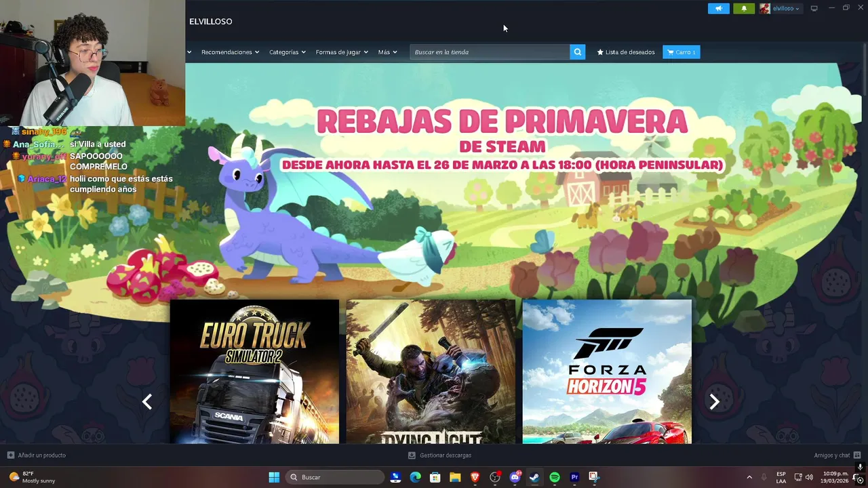The image size is (868, 488).
Task: Click the Ariaca_12 chat username
Action: [x=47, y=179]
